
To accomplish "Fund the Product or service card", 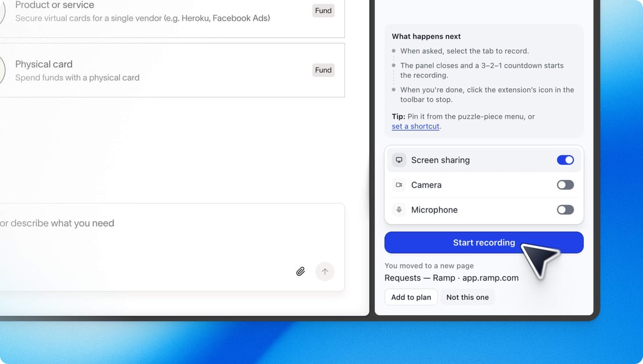I will click(x=323, y=11).
